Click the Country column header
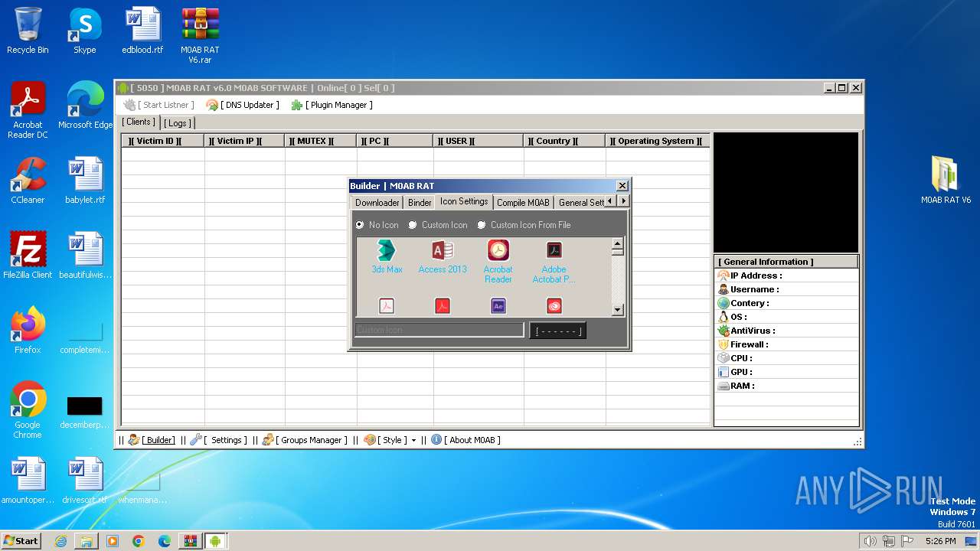980x551 pixels. click(x=565, y=141)
